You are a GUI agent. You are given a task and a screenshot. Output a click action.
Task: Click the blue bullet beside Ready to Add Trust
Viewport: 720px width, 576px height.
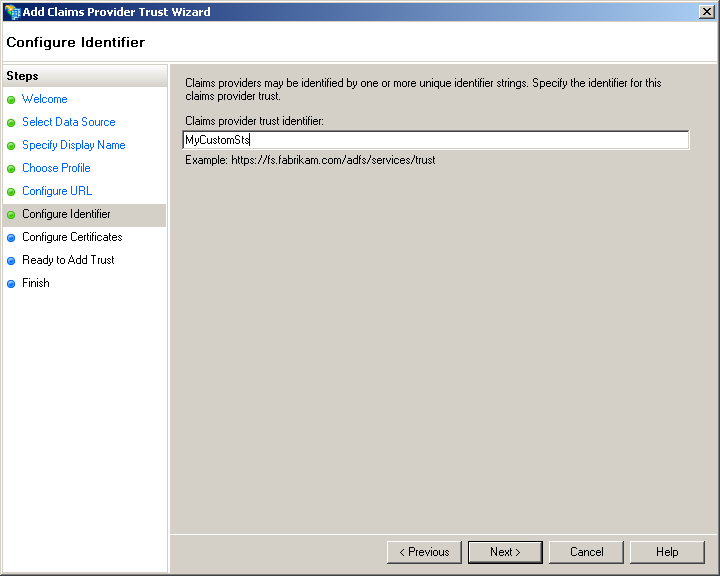tap(11, 261)
